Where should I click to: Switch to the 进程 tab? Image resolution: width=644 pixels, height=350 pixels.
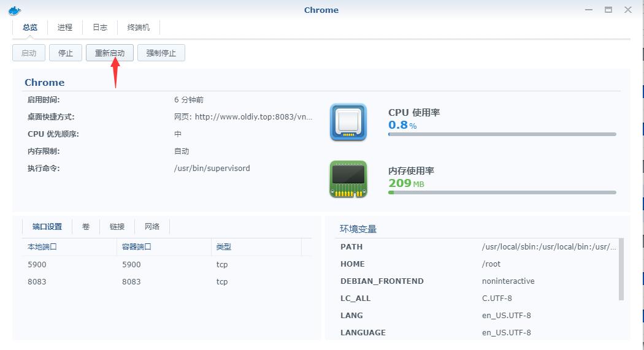65,28
